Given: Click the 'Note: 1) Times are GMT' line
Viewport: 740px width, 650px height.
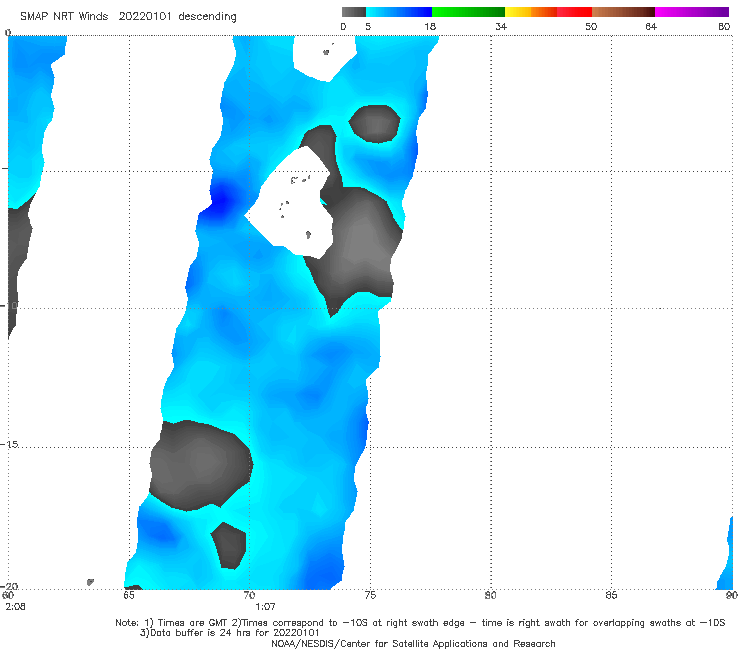Looking at the screenshot, I should pos(420,623).
